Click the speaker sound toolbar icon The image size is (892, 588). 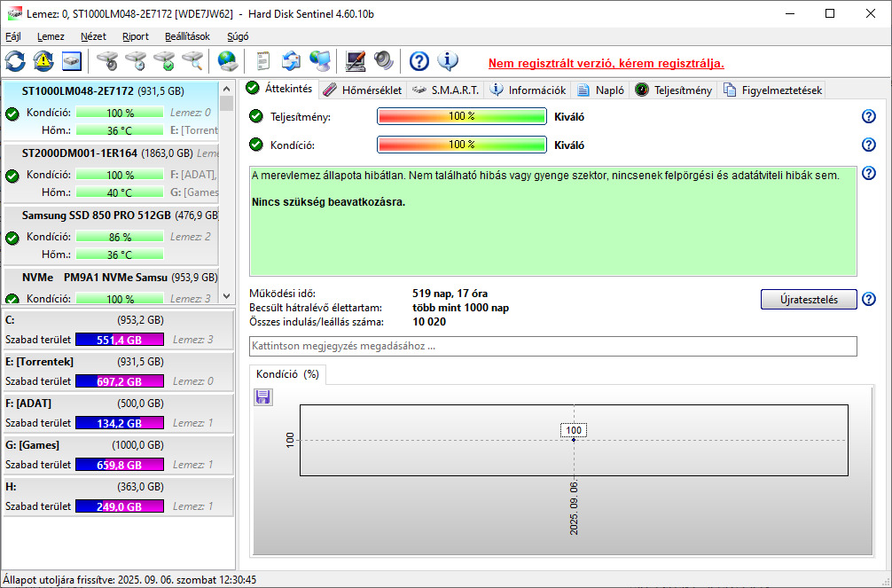(383, 61)
